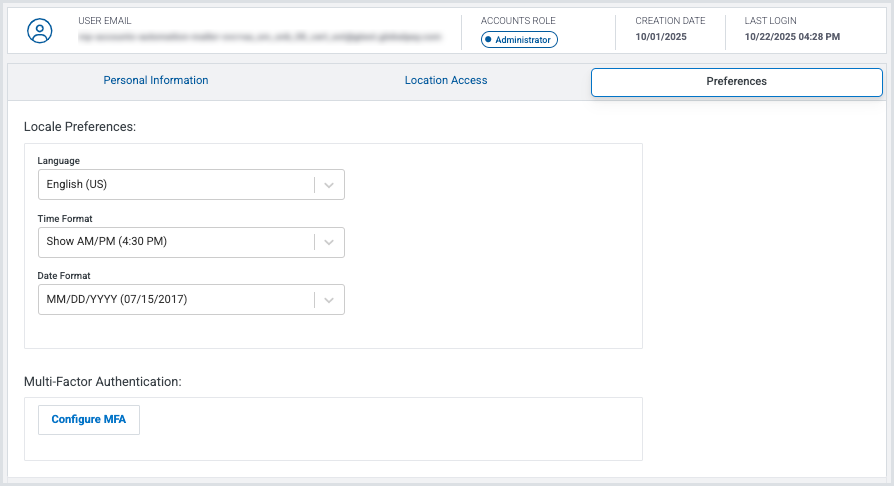Click the Time Format field label
Screen dimensions: 894x486
click(x=65, y=218)
